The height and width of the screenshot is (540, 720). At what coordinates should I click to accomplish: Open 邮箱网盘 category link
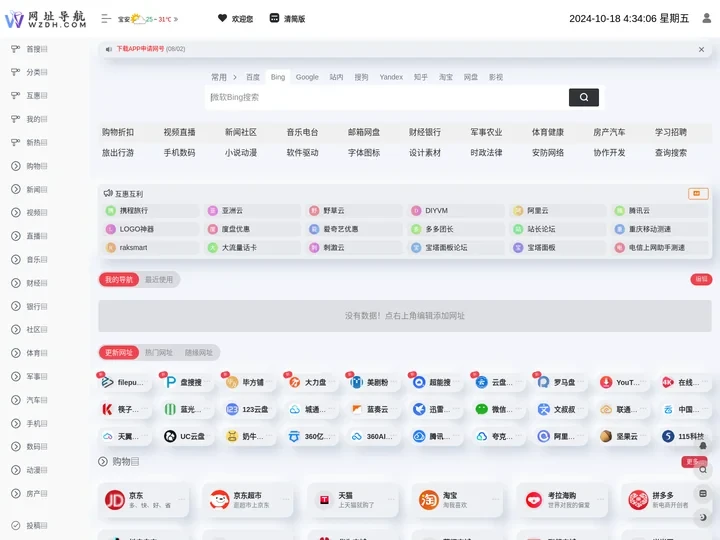364,132
